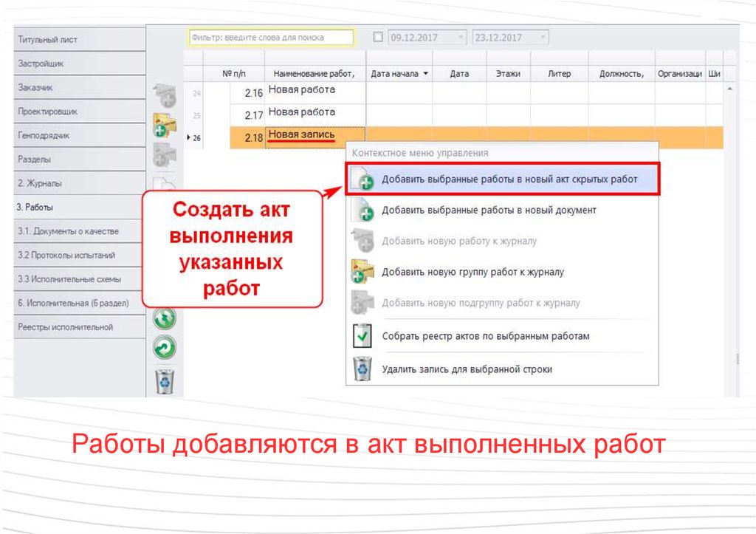Toggle the date filter checkbox
Viewport: 756px width, 534px height.
(x=379, y=37)
